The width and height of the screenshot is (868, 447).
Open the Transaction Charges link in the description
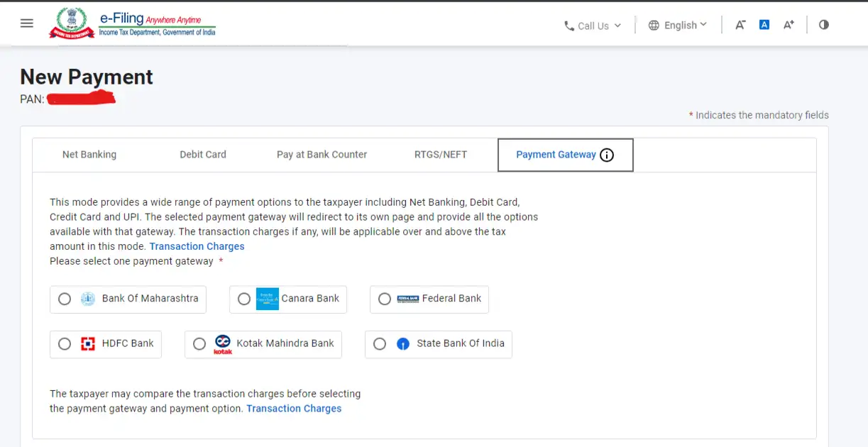coord(197,246)
